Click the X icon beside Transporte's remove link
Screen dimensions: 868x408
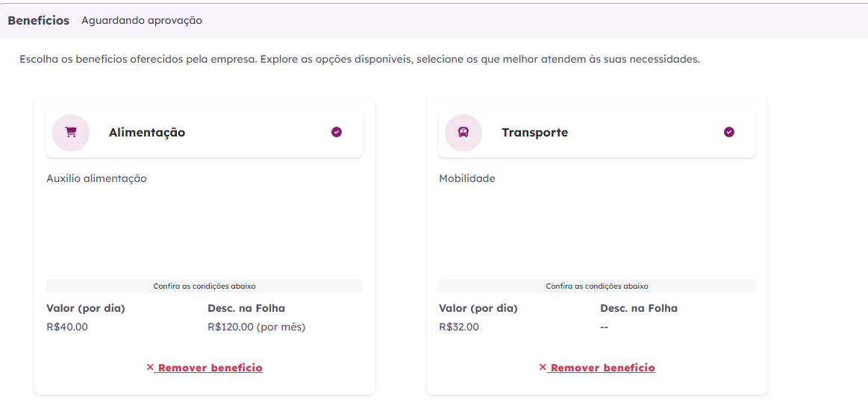[x=543, y=367]
